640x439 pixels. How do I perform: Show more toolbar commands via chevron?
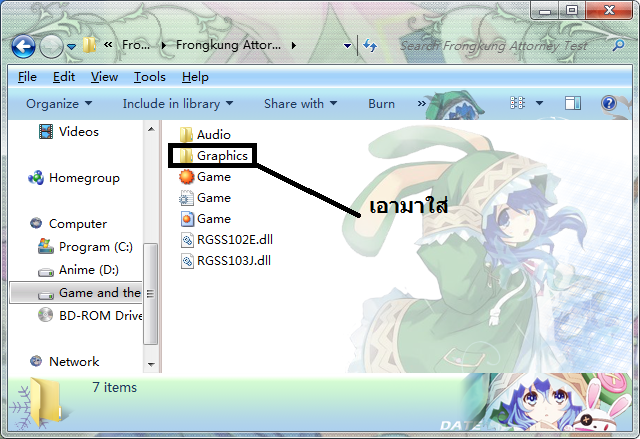click(421, 104)
